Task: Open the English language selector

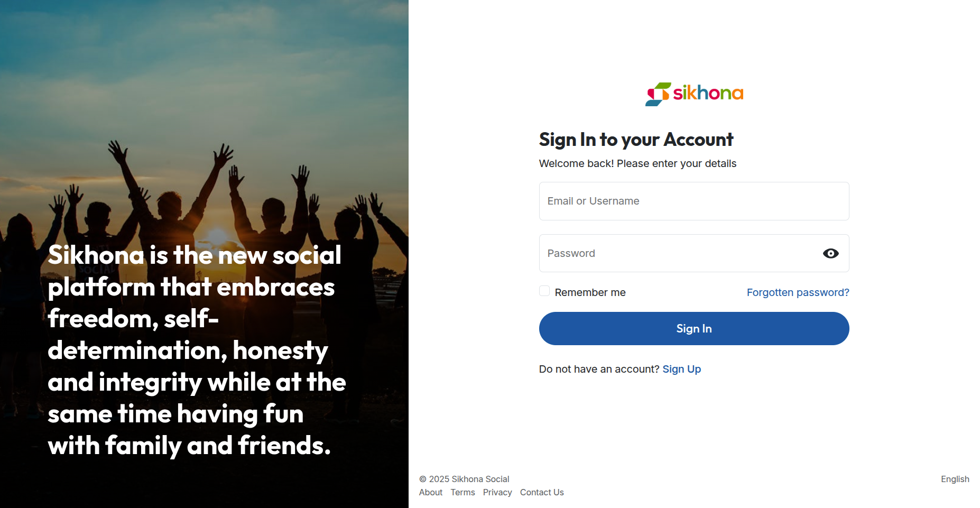Action: 955,479
